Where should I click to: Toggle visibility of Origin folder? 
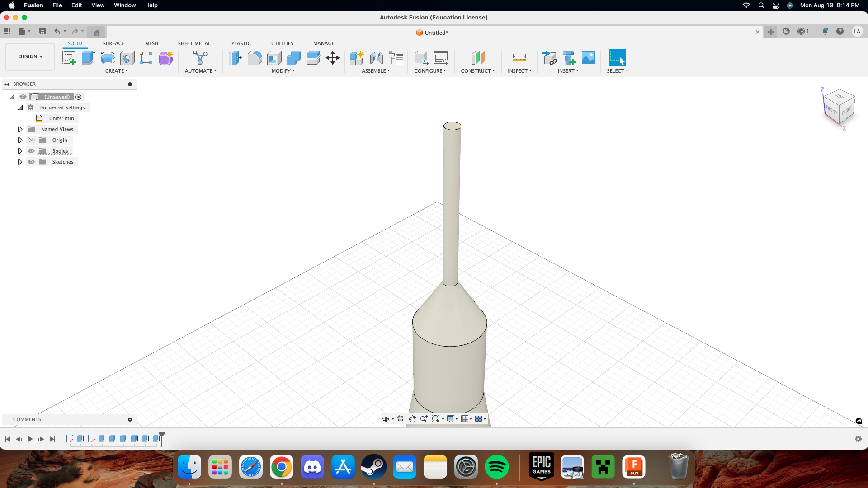(x=31, y=140)
